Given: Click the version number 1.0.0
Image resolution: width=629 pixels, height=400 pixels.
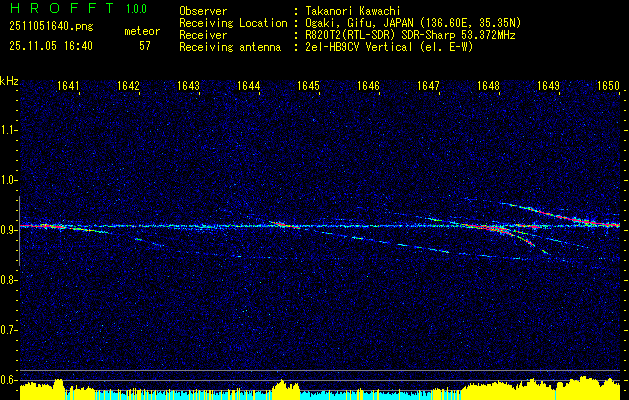Looking at the screenshot, I should [136, 9].
